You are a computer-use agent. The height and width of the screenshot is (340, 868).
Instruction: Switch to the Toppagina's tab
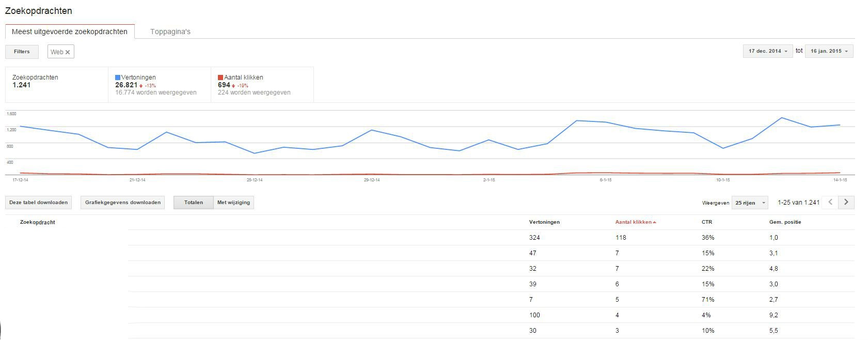pyautogui.click(x=170, y=32)
